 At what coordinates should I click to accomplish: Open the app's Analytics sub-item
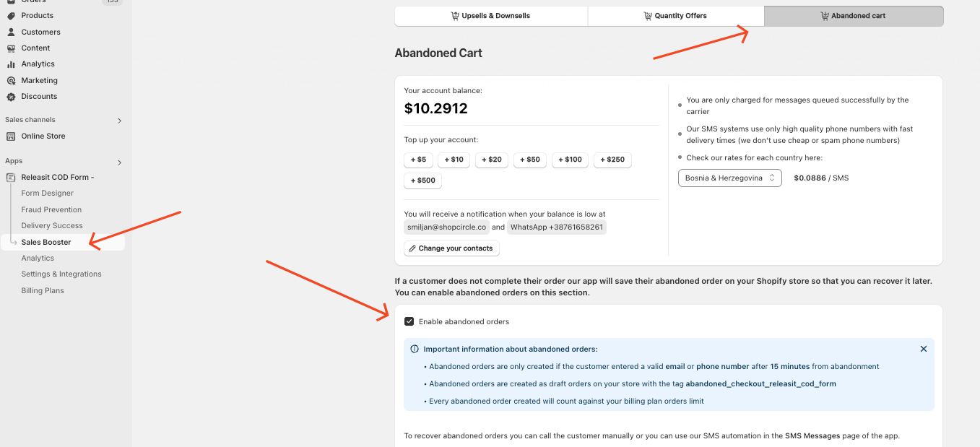[38, 258]
